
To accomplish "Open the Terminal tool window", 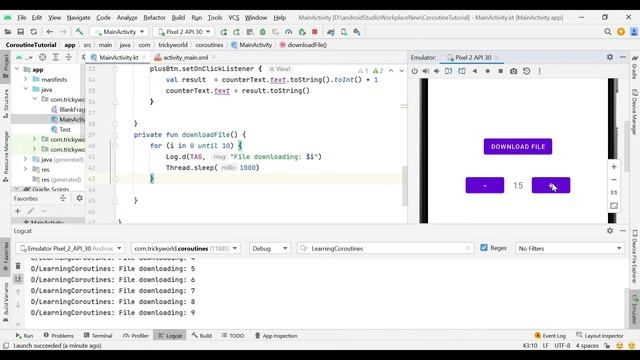I will [x=98, y=336].
